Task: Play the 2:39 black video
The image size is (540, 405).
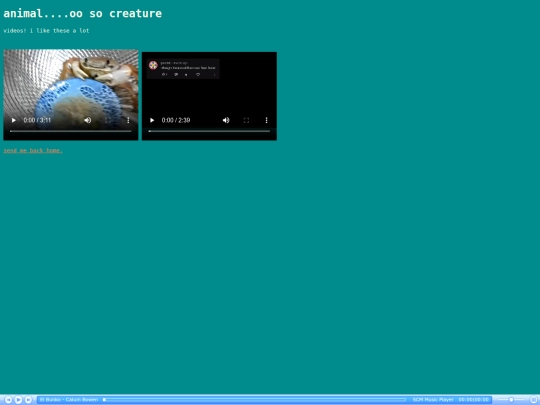Action: click(x=152, y=120)
